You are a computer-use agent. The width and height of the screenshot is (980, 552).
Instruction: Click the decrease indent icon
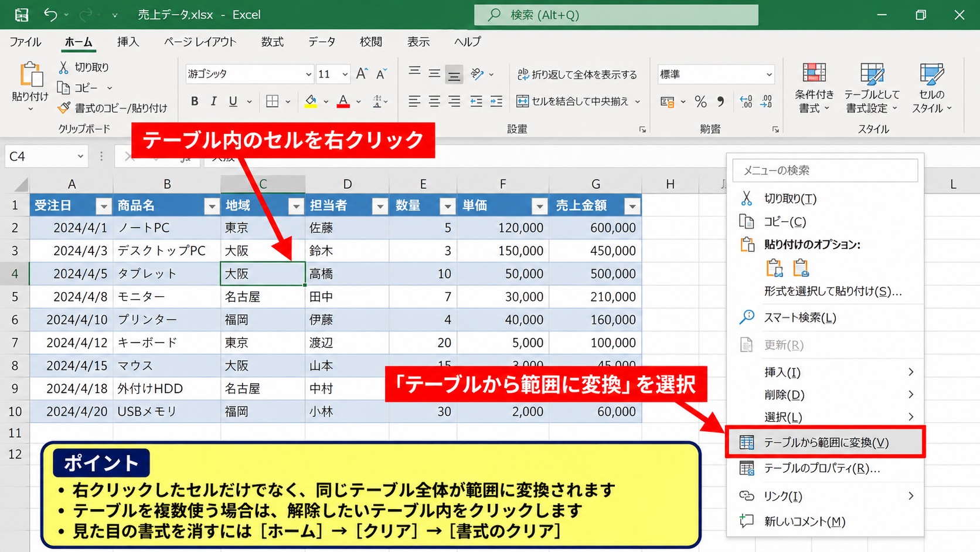[x=477, y=101]
